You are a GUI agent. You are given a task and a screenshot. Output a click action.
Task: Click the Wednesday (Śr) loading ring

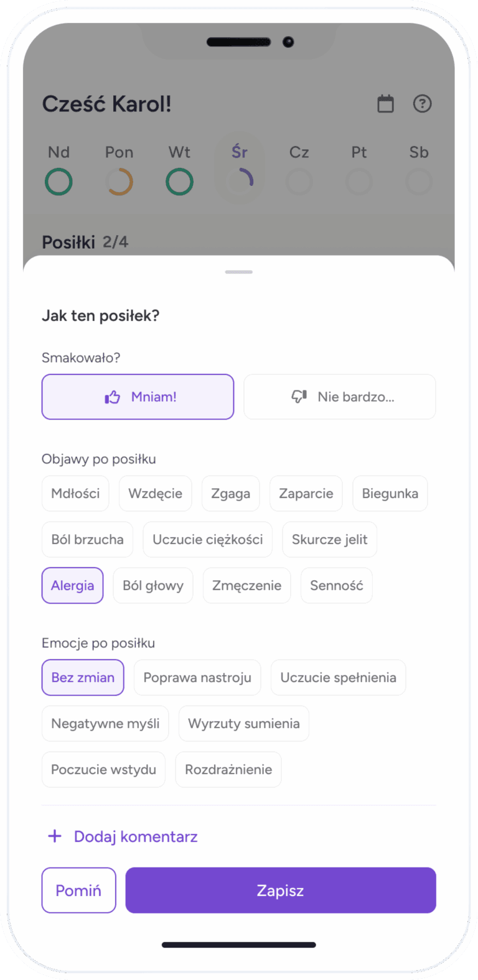point(239,182)
